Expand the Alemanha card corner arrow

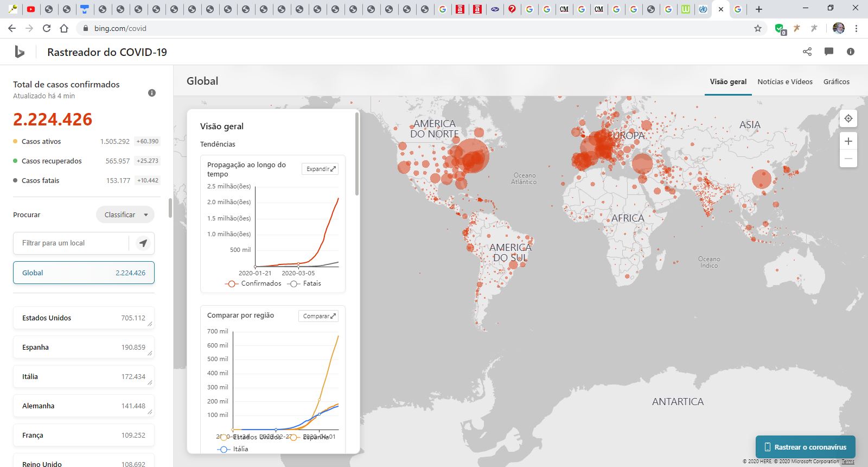pos(150,412)
